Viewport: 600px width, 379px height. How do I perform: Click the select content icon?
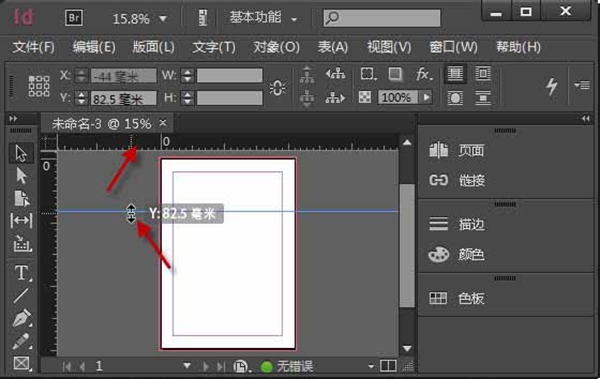pyautogui.click(x=307, y=99)
